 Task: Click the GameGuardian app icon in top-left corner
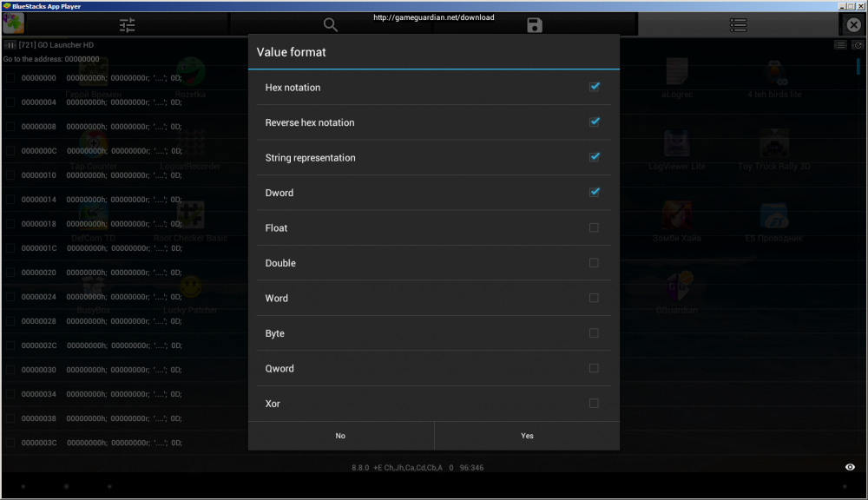13,24
